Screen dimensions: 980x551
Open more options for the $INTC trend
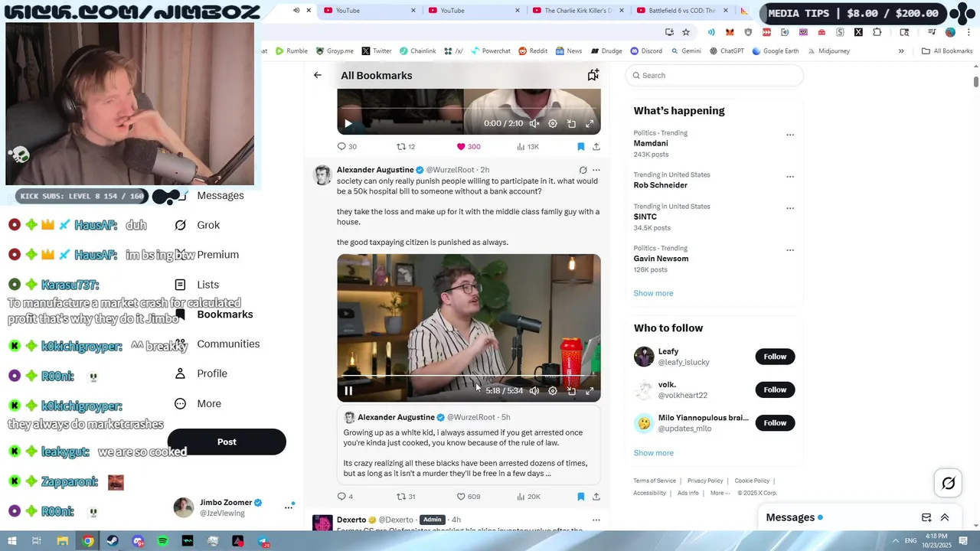pyautogui.click(x=790, y=208)
